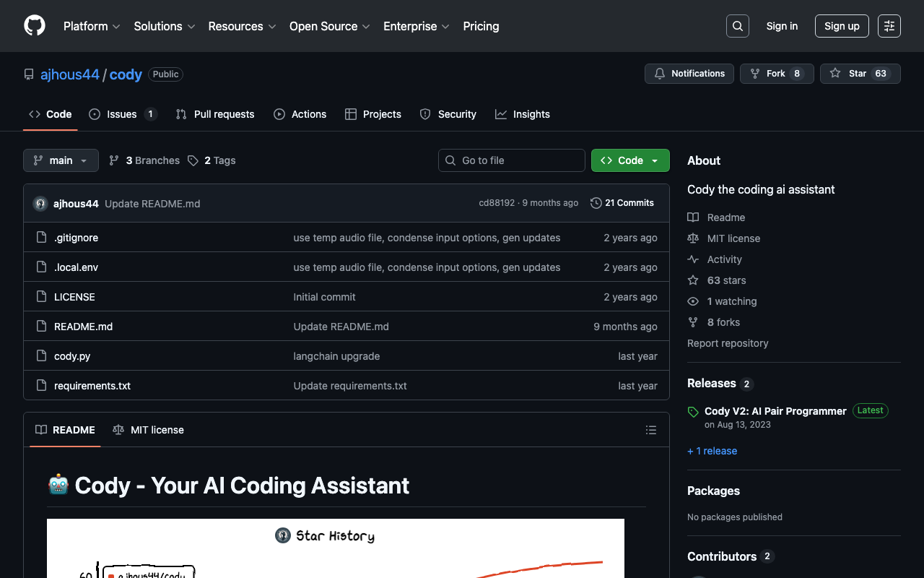Open the README outline list icon
Viewport: 924px width, 578px height.
point(650,430)
